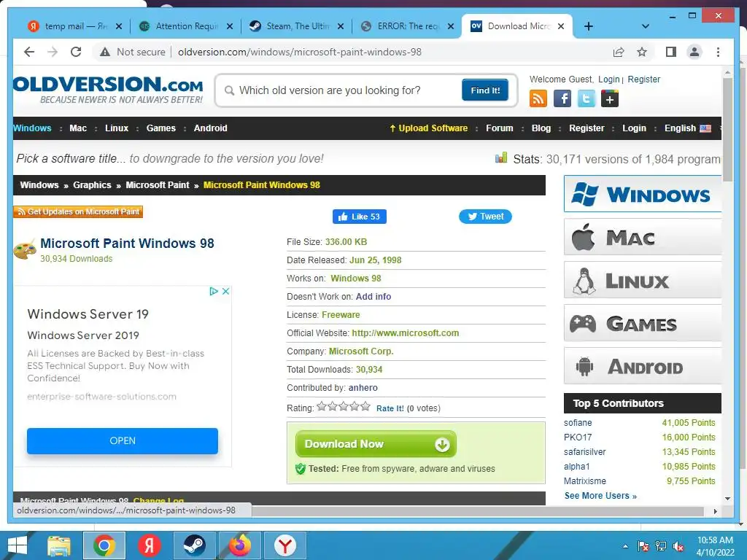
Task: Open the Windows Start button
Action: click(x=18, y=545)
